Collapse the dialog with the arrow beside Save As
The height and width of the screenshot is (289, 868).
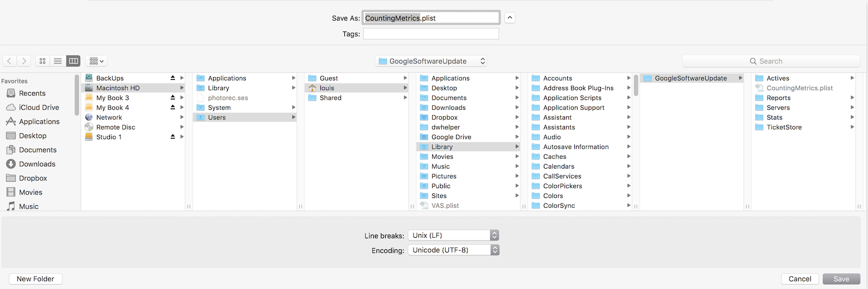[510, 18]
